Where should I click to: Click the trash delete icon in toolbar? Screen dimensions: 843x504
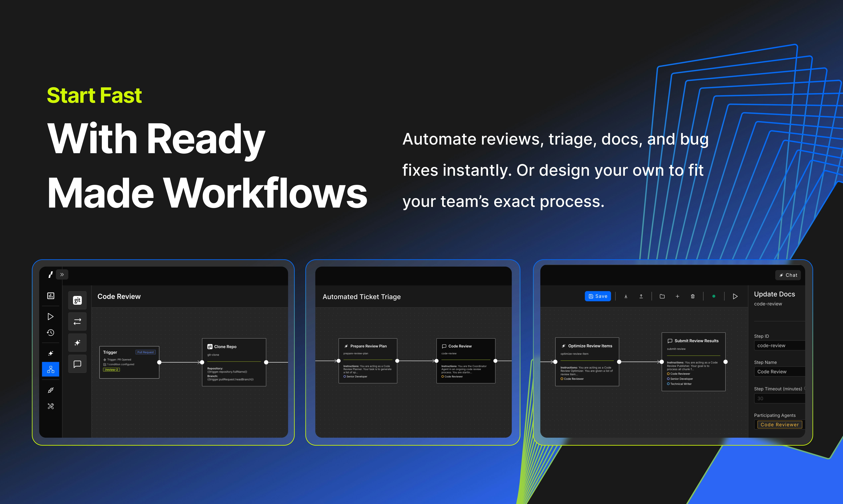pyautogui.click(x=692, y=296)
